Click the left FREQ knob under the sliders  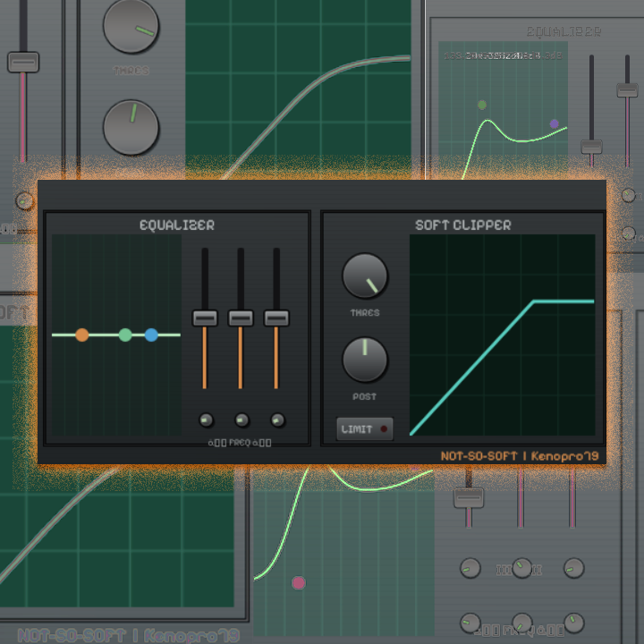coord(206,420)
